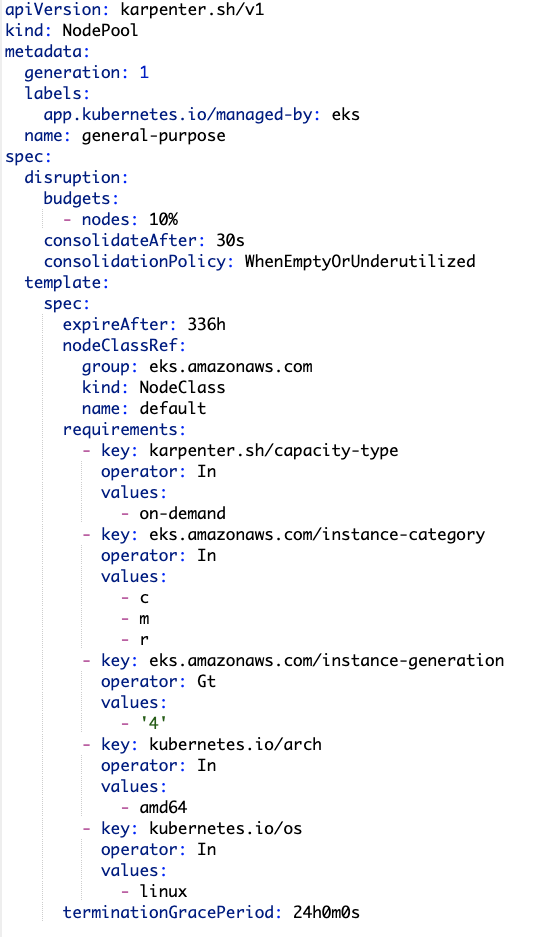Click the 'eks.amazonaws.com/instance-generation' key line
This screenshot has width=557, height=937.
(x=293, y=660)
